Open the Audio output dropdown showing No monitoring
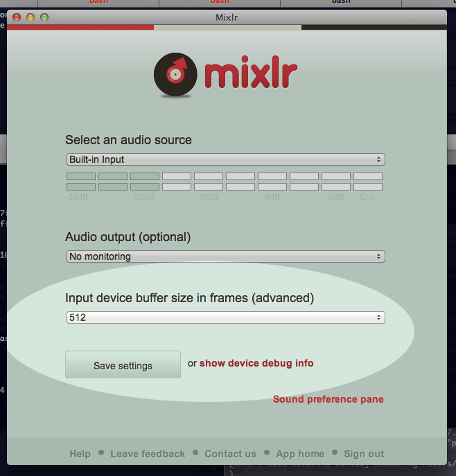 point(225,256)
